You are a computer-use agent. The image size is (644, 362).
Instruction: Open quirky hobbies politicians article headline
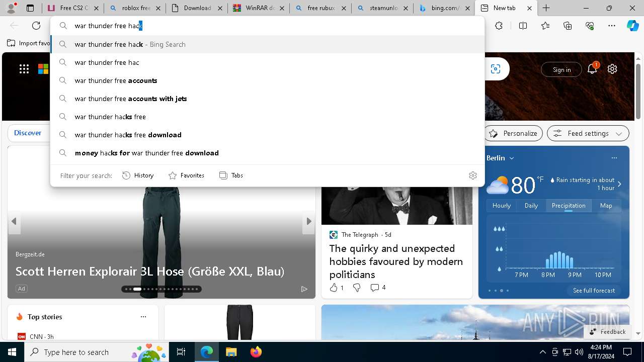click(x=396, y=261)
